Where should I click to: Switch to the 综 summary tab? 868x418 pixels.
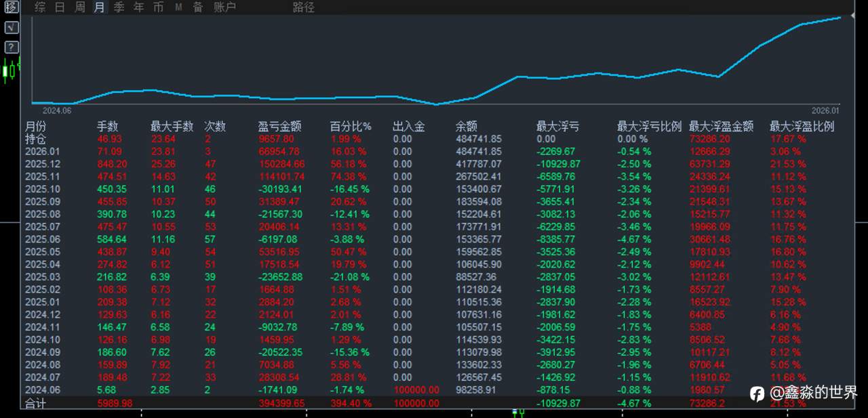tap(40, 7)
